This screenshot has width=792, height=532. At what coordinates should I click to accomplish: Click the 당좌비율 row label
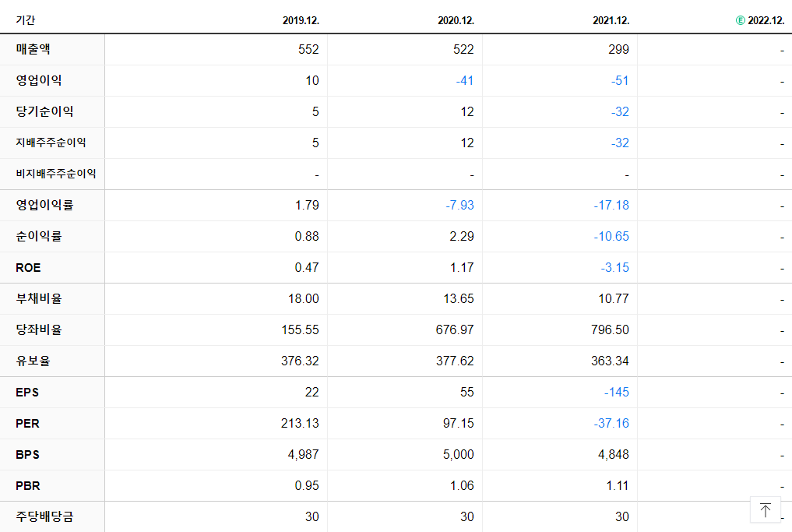coord(38,330)
